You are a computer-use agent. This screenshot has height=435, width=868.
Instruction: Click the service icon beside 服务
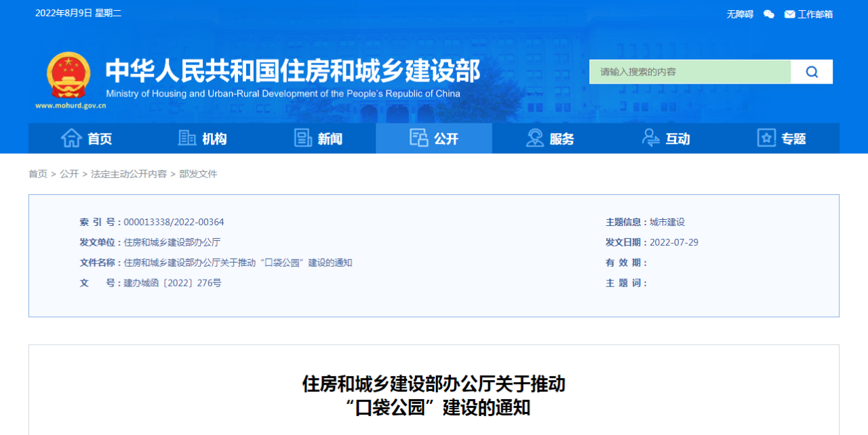tap(535, 138)
